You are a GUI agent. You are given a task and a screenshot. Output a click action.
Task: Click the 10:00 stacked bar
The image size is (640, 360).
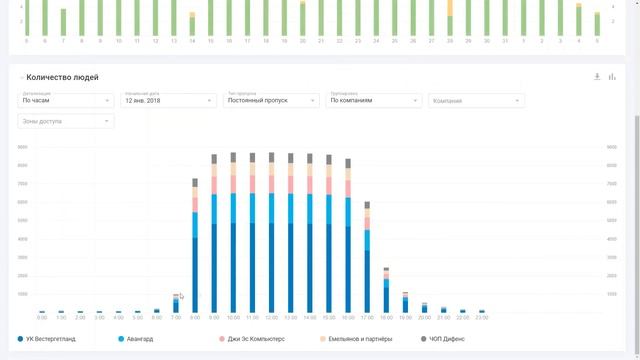pyautogui.click(x=233, y=232)
